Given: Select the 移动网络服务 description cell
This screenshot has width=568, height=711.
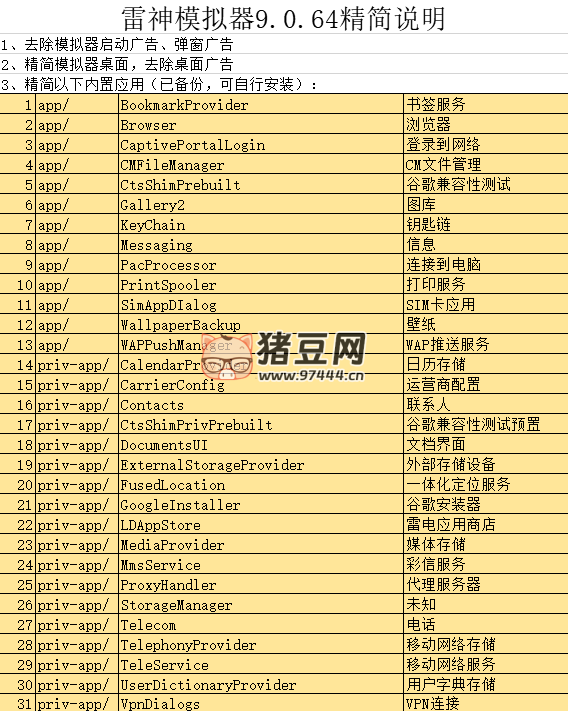Looking at the screenshot, I should (x=486, y=664).
